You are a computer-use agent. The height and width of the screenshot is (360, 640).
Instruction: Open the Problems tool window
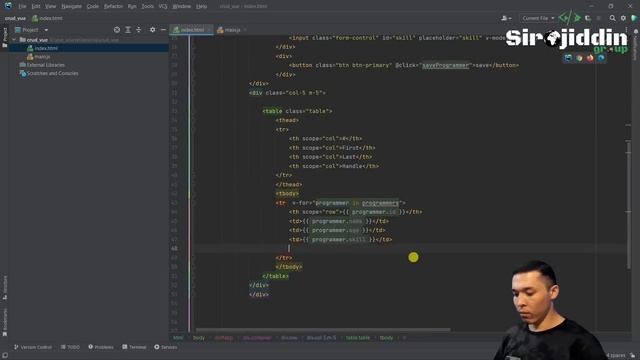click(101, 347)
